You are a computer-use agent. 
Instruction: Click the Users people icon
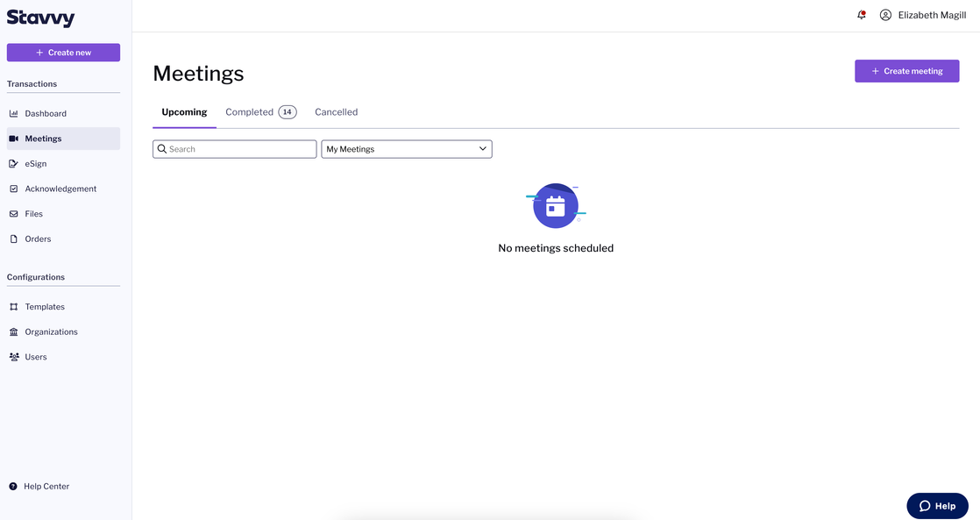tap(14, 357)
